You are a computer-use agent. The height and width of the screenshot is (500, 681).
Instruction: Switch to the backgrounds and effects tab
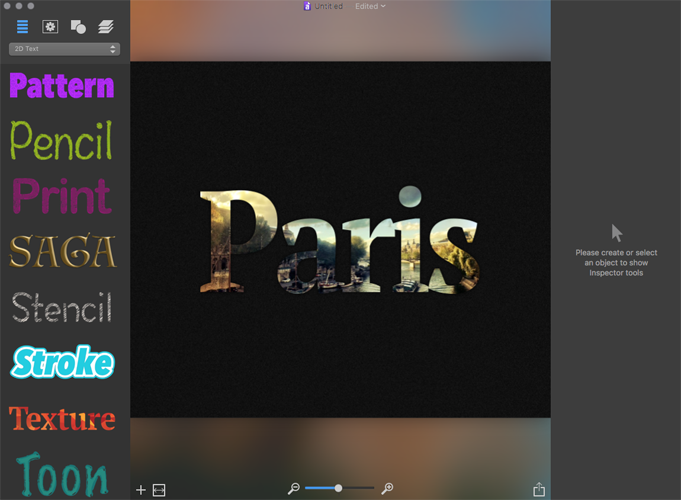(50, 27)
